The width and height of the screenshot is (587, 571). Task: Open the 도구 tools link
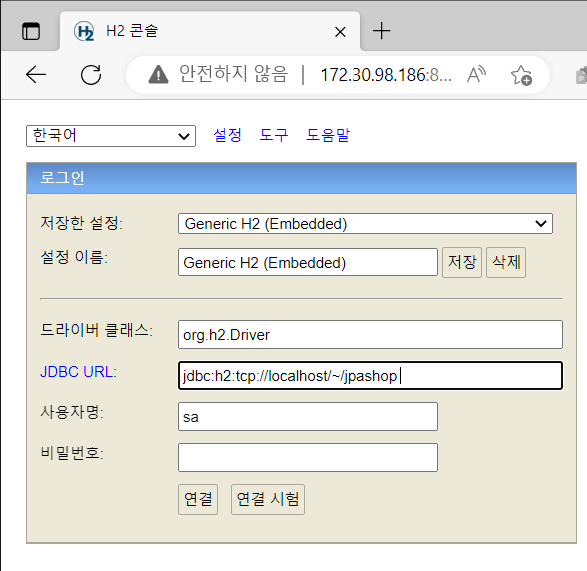point(274,135)
